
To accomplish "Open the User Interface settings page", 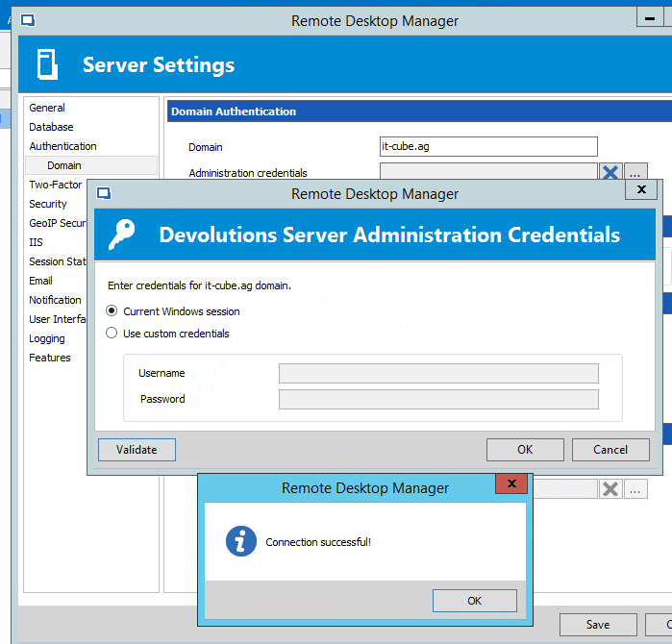I will [58, 319].
